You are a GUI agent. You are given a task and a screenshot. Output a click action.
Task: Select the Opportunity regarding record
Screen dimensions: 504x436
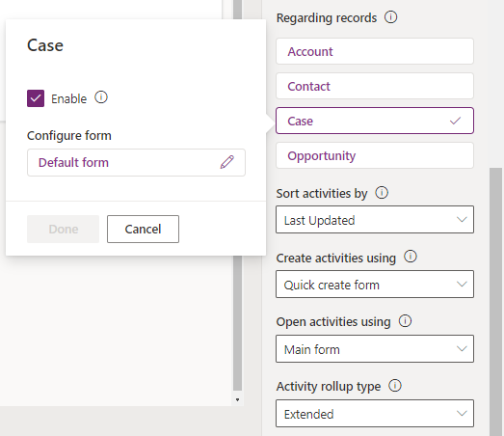375,155
